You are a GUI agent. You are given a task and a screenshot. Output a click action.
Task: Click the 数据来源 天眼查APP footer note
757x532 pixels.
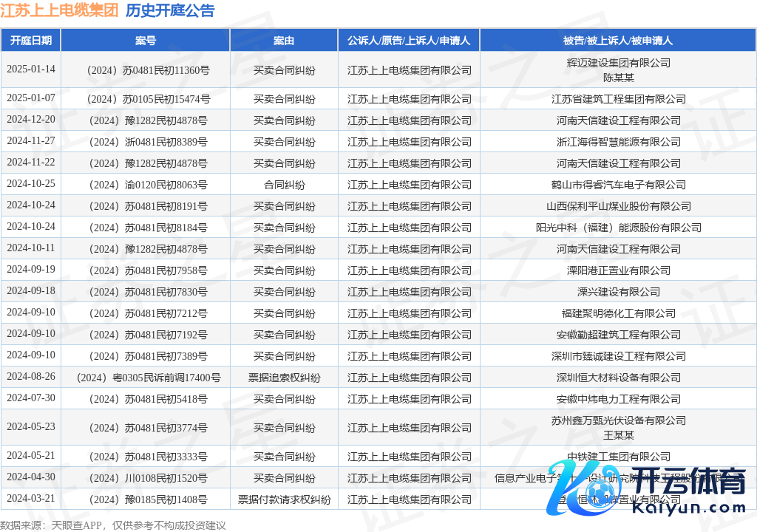coord(113,525)
